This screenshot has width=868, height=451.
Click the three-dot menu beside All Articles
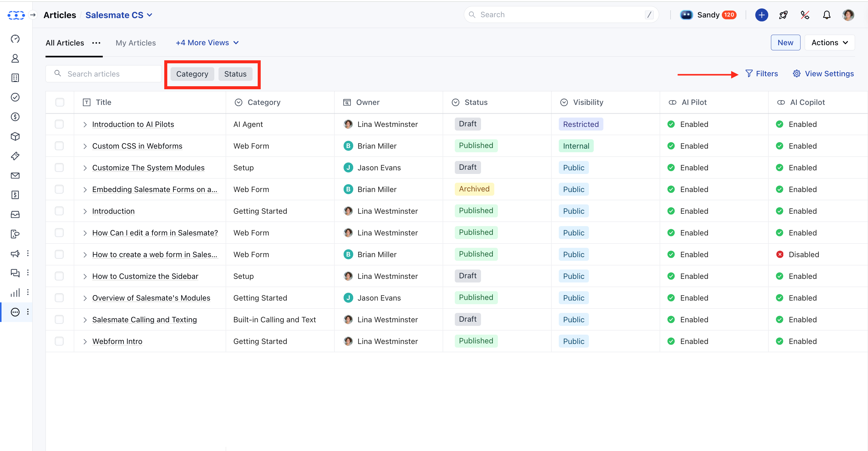[x=96, y=43]
